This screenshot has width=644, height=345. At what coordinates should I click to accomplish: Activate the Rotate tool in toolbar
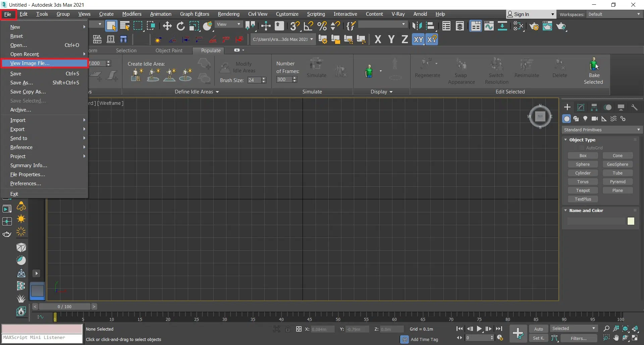180,26
